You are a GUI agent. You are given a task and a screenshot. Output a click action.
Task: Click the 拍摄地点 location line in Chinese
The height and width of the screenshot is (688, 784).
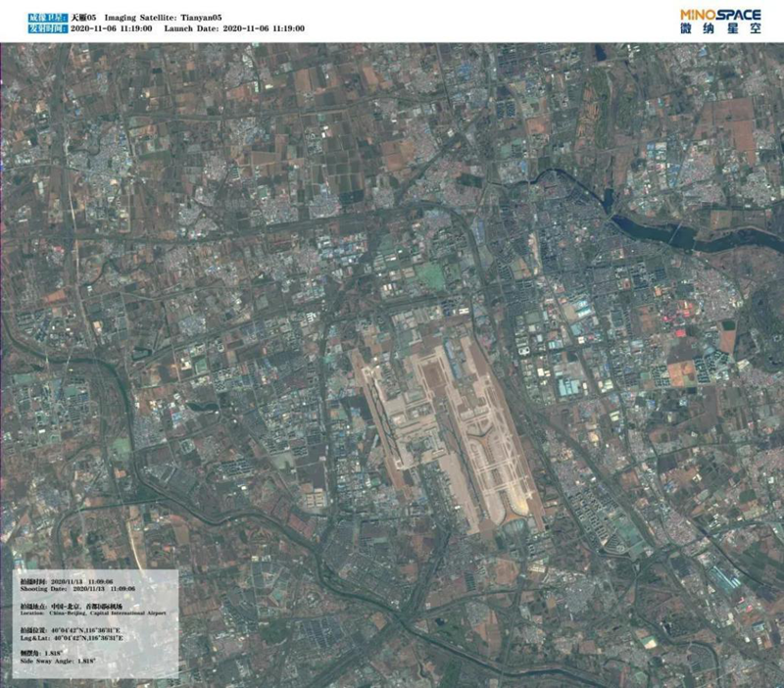coord(78,607)
